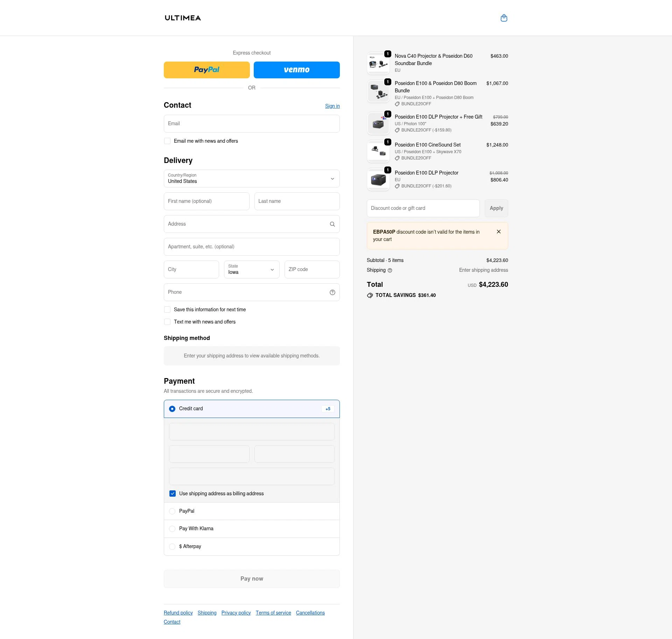672x639 pixels.
Task: Click the search icon in the Address field
Action: click(x=332, y=224)
